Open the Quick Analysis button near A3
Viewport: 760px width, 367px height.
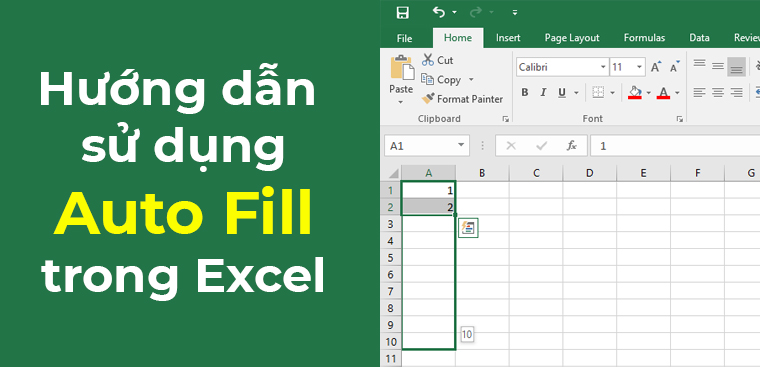coord(468,228)
